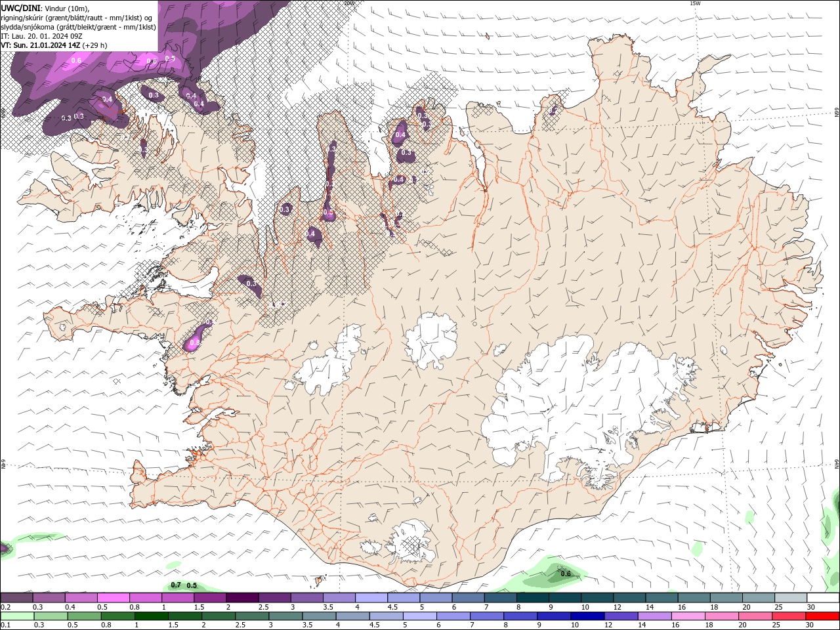Click the bright pink upper-scale swatch at 0.5

click(114, 598)
